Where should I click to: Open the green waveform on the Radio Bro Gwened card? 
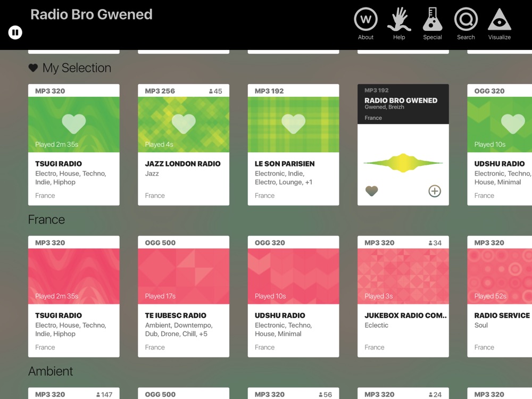click(x=403, y=163)
